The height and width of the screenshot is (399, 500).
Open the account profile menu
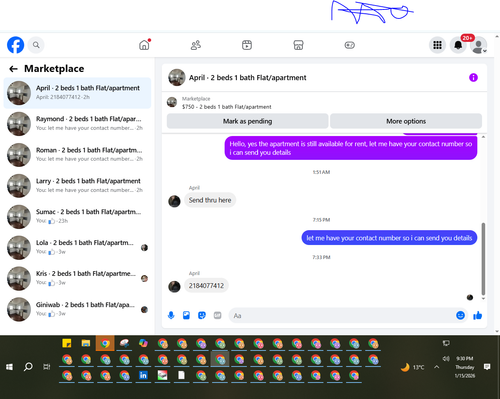(x=479, y=45)
